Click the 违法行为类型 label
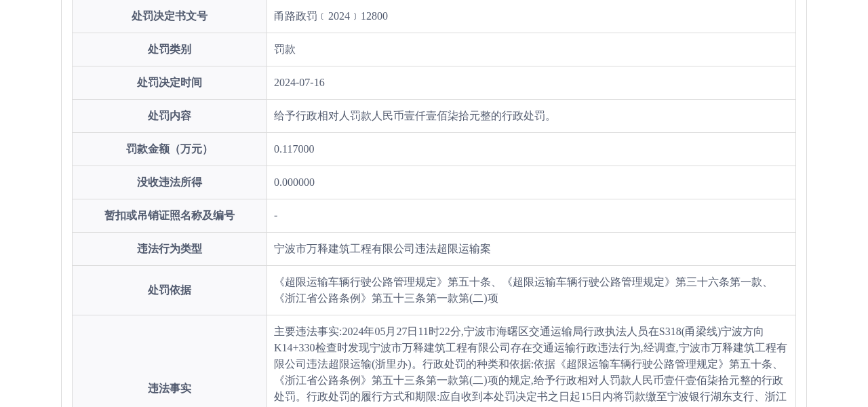This screenshot has width=868, height=407. click(x=170, y=249)
